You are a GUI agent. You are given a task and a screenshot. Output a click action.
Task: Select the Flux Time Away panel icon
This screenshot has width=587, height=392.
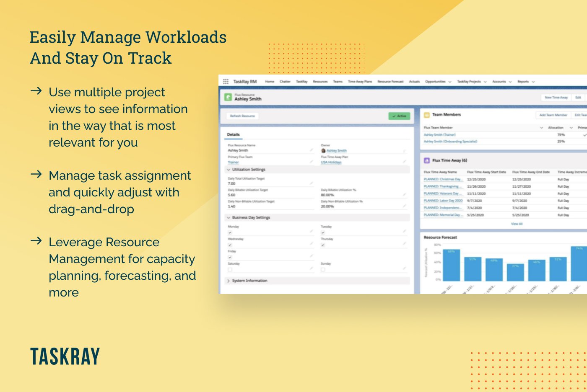pos(427,160)
